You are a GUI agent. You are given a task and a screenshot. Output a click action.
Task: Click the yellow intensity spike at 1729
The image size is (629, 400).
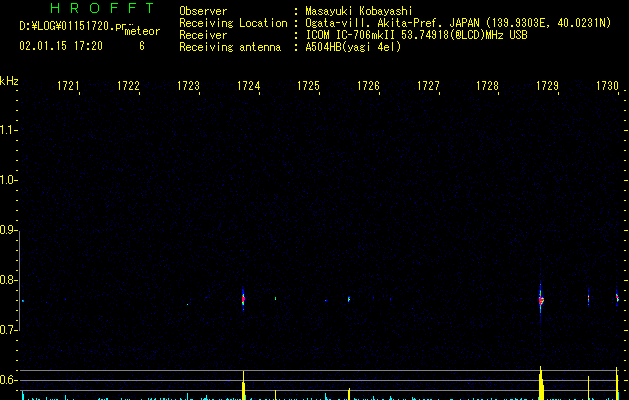(x=541, y=383)
